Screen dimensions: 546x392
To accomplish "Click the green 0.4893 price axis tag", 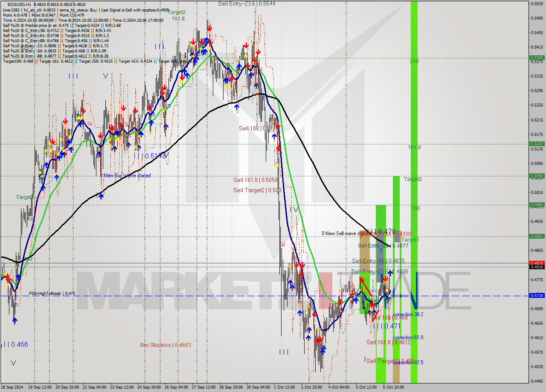I will 536,236.
